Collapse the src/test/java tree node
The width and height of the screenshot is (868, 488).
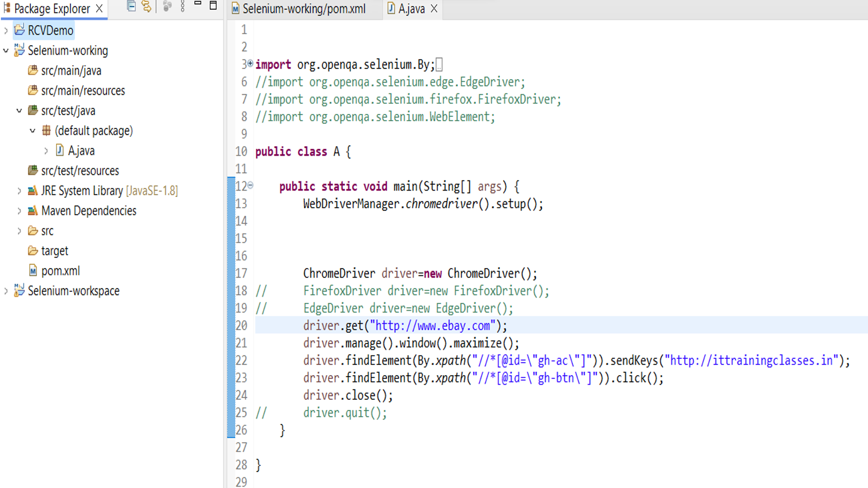click(x=19, y=110)
